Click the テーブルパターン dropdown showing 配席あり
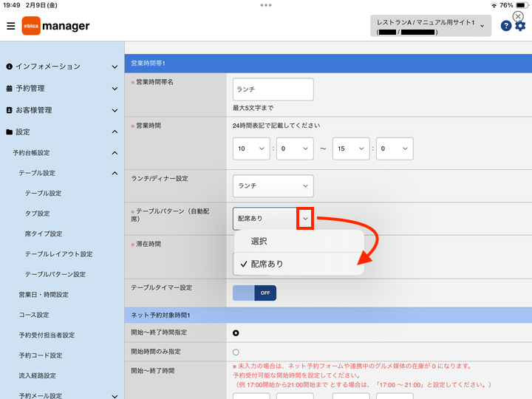The image size is (532, 399). click(x=273, y=219)
